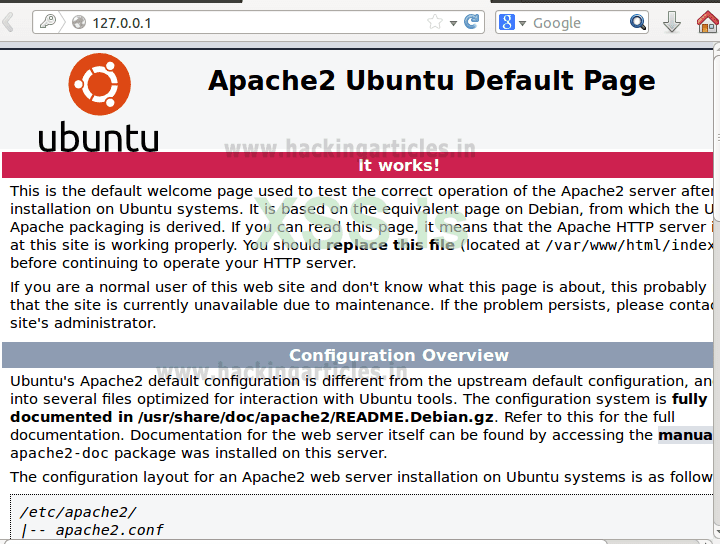Screen dimensions: 720x544
Task: Bookmark this page with the star icon
Action: click(x=434, y=22)
